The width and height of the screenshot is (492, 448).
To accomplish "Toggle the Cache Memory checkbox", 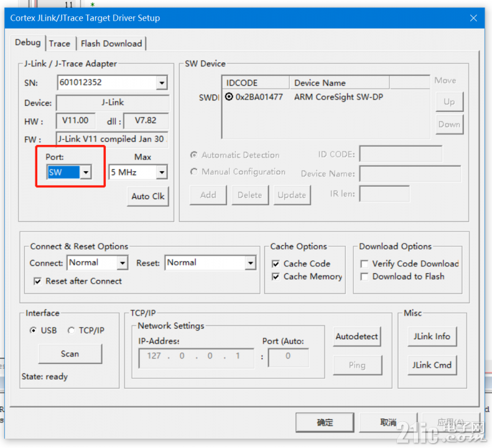I will [276, 277].
